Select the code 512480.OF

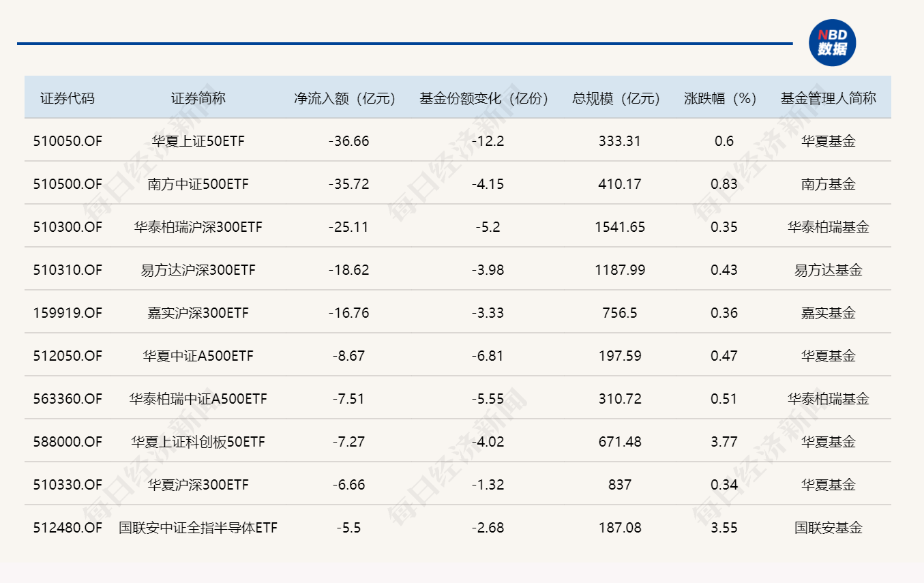pyautogui.click(x=68, y=528)
